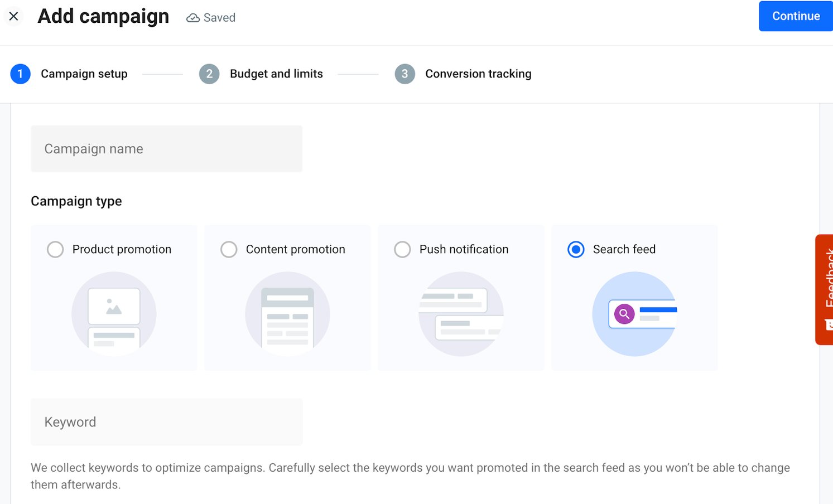The image size is (833, 504).
Task: Click the Search feed illustration
Action: coord(634,314)
